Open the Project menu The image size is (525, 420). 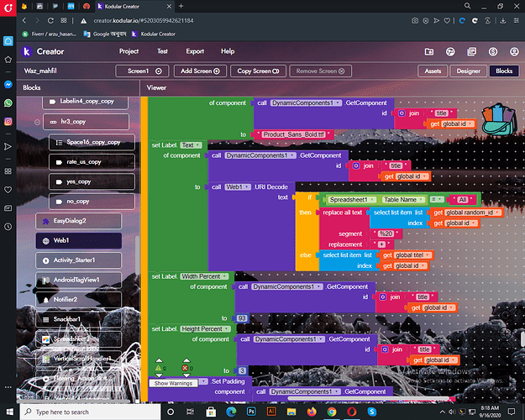pos(129,51)
